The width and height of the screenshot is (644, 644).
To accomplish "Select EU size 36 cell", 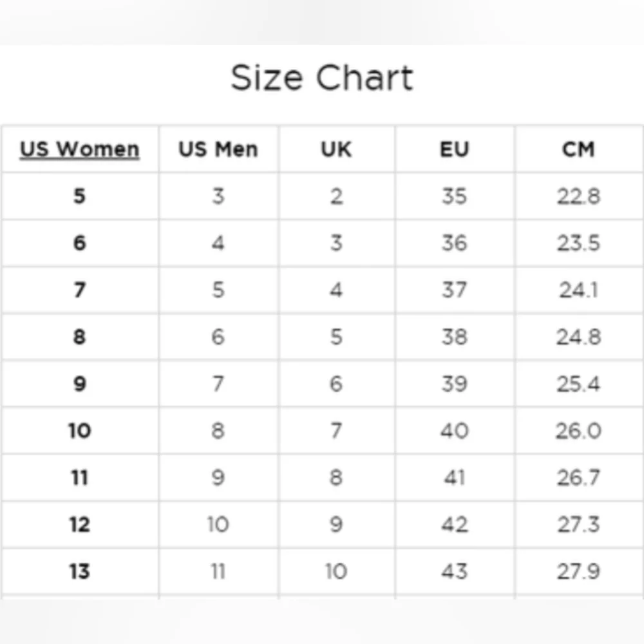I will click(454, 243).
